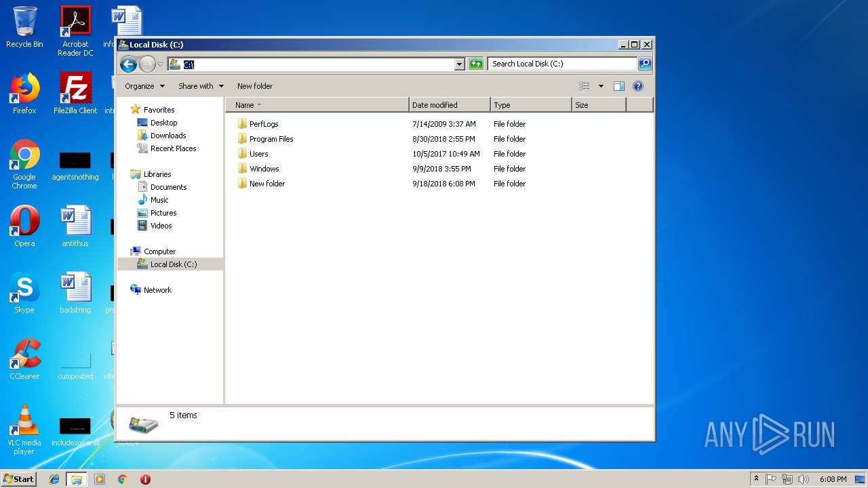868x488 pixels.
Task: Open the view options dropdown arrow
Action: coord(601,86)
